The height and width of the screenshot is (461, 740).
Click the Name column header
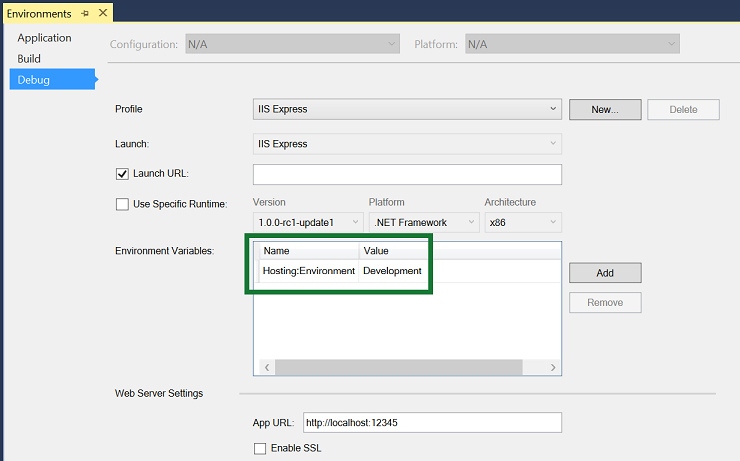(309, 251)
